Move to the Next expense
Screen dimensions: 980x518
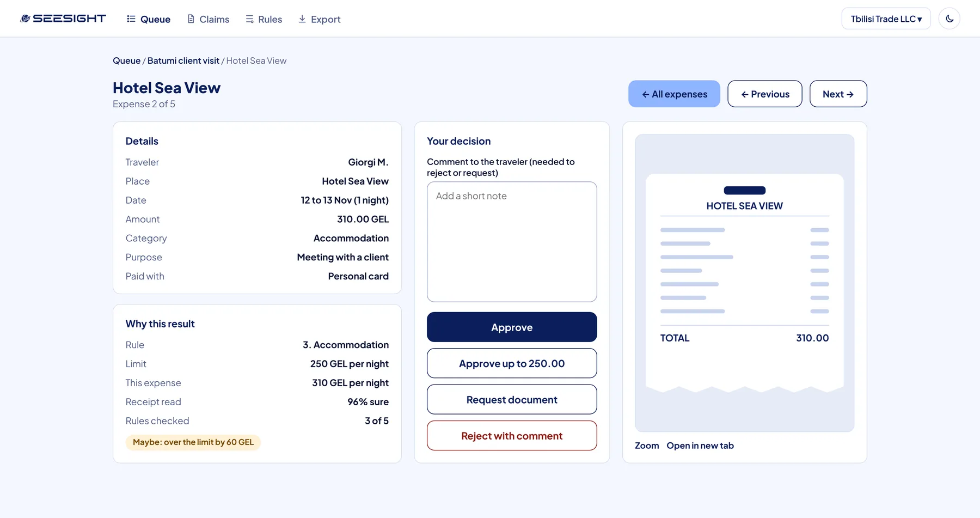(838, 94)
